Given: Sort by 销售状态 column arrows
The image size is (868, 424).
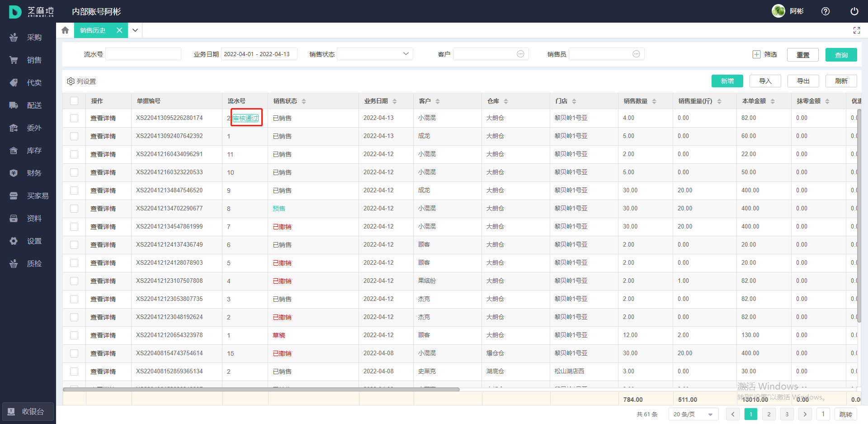Looking at the screenshot, I should click(x=304, y=101).
